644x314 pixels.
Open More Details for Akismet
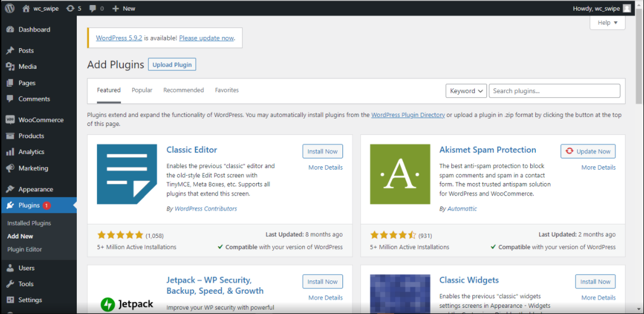[x=599, y=167]
